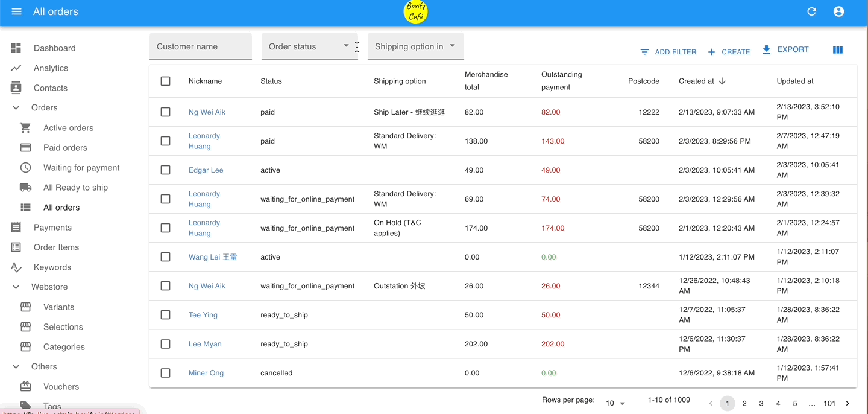Click the refresh icon in header
This screenshot has width=868, height=414.
click(811, 11)
